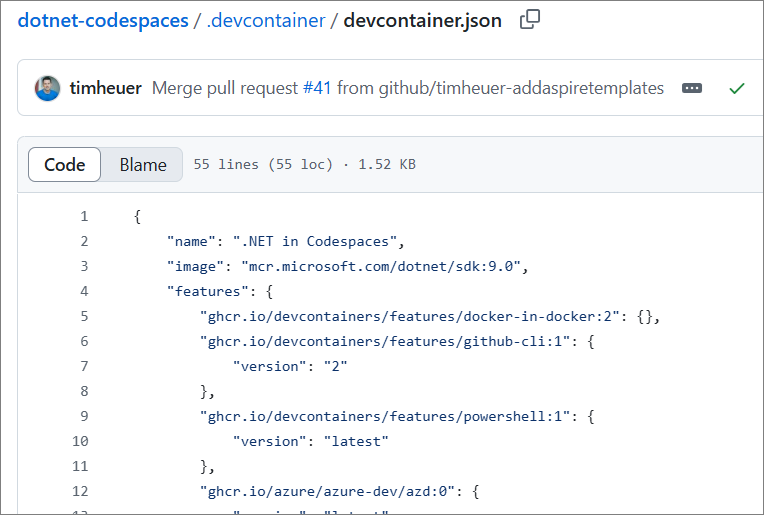The height and width of the screenshot is (515, 764).
Task: Click the 1.52 KB file size text
Action: pyautogui.click(x=387, y=165)
